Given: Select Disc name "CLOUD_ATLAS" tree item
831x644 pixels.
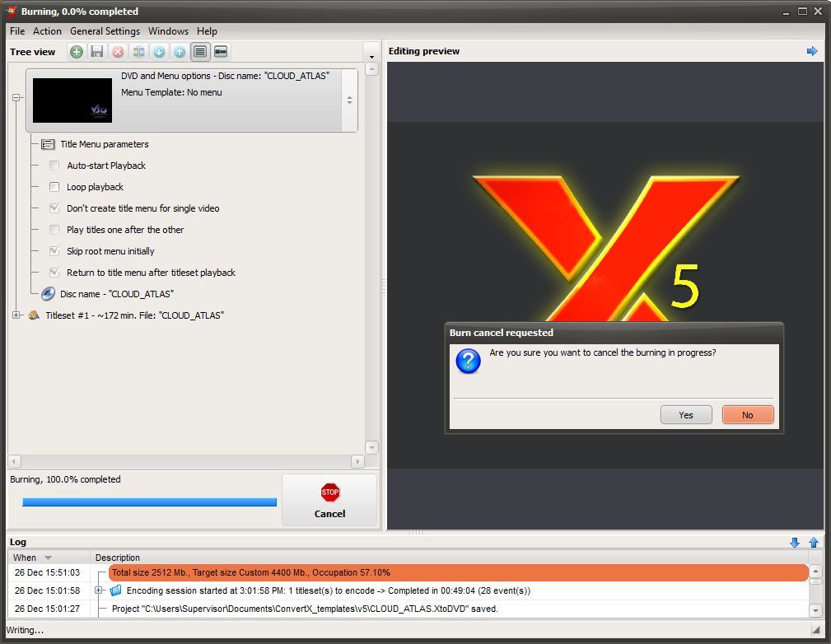Looking at the screenshot, I should (x=117, y=294).
